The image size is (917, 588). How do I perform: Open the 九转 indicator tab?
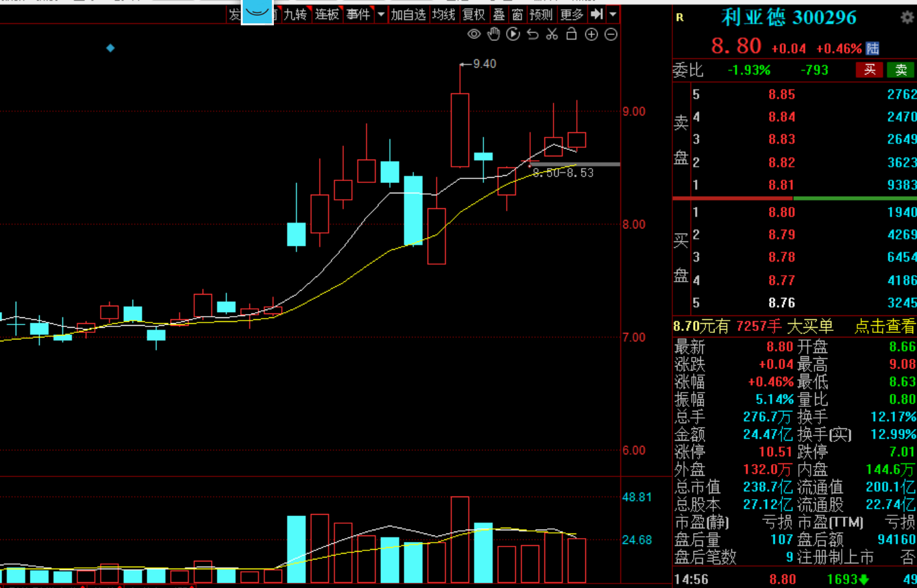[295, 14]
